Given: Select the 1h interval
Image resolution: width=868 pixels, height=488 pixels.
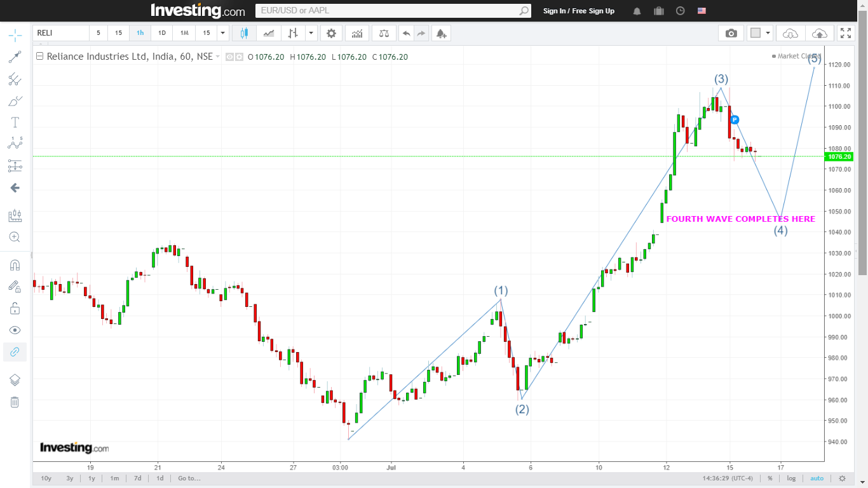Looking at the screenshot, I should point(140,33).
